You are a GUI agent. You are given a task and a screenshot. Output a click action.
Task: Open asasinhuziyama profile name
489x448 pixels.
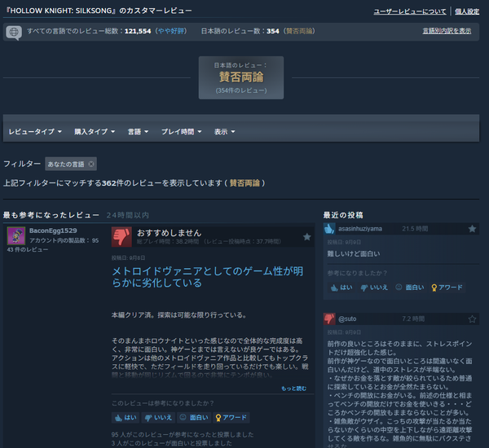[x=360, y=229]
